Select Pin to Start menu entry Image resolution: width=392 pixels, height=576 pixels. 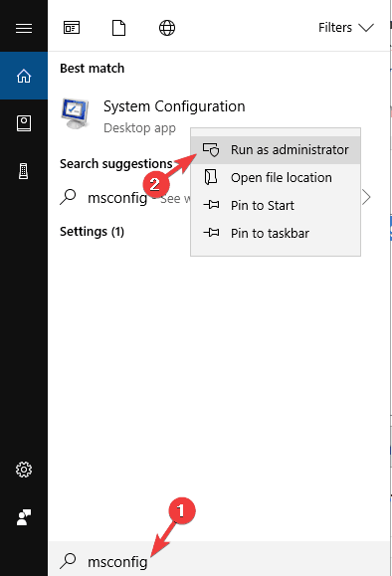click(276, 205)
